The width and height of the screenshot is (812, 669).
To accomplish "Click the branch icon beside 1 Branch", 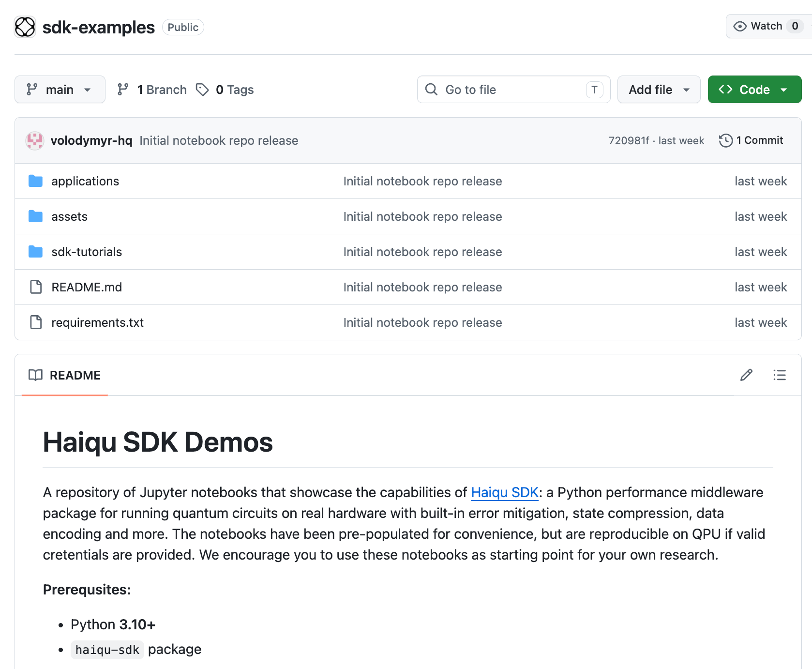I will (x=123, y=90).
